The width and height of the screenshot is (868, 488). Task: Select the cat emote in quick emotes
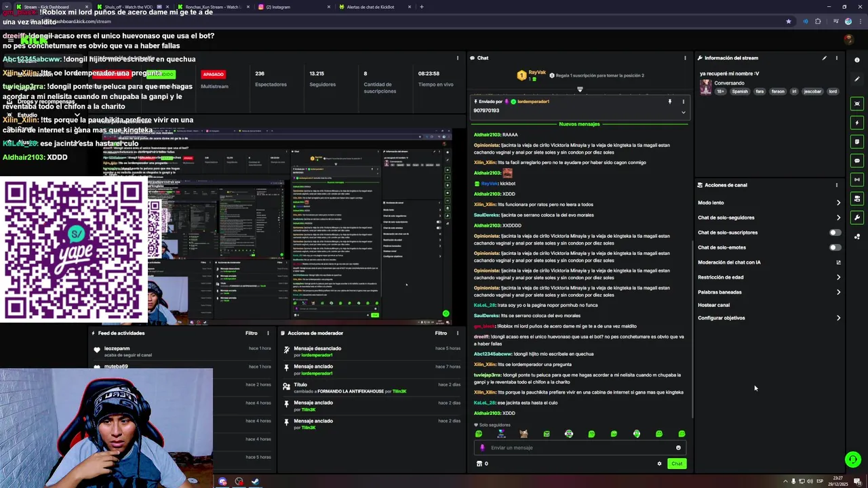524,434
